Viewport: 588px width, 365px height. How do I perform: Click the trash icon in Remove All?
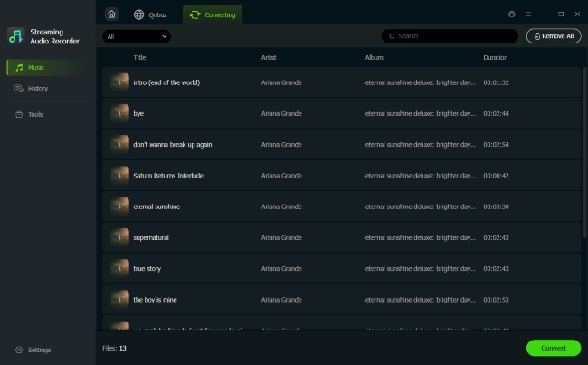(x=537, y=36)
